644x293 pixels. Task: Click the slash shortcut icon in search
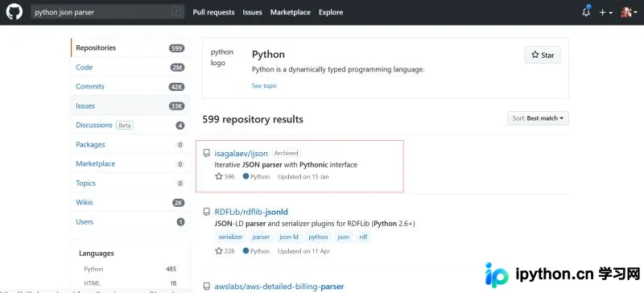point(176,12)
